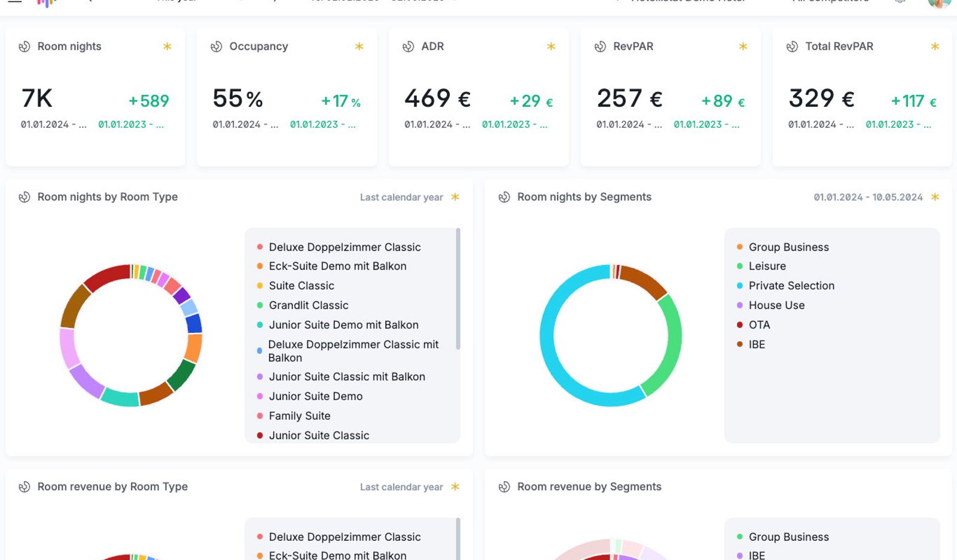
Task: Toggle Deluxe Doppelzimmer Classic mit Balkon legend entry
Action: pyautogui.click(x=348, y=351)
